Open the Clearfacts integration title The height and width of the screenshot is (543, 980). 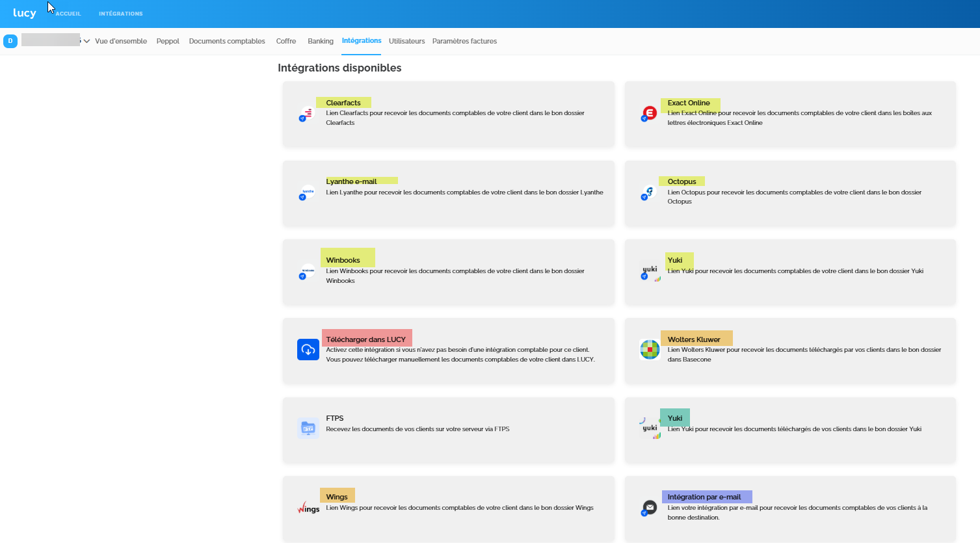pyautogui.click(x=343, y=103)
